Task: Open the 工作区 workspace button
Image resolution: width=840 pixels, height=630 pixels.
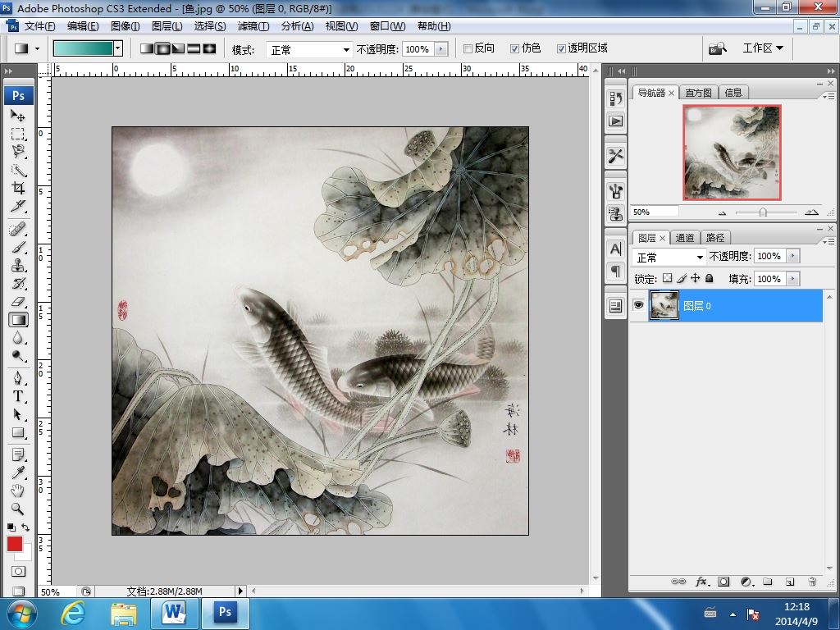Action: tap(762, 48)
